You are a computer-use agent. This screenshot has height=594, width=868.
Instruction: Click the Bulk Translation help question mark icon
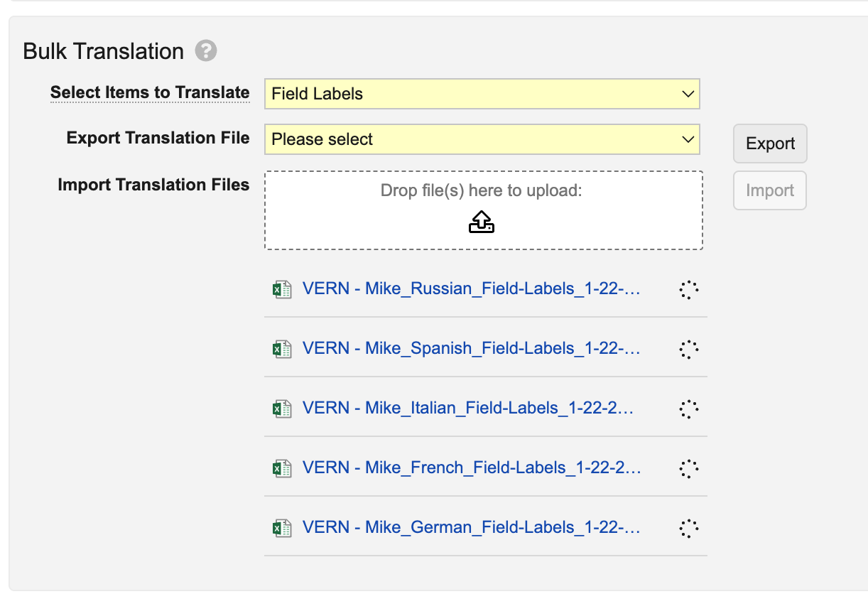[x=206, y=51]
